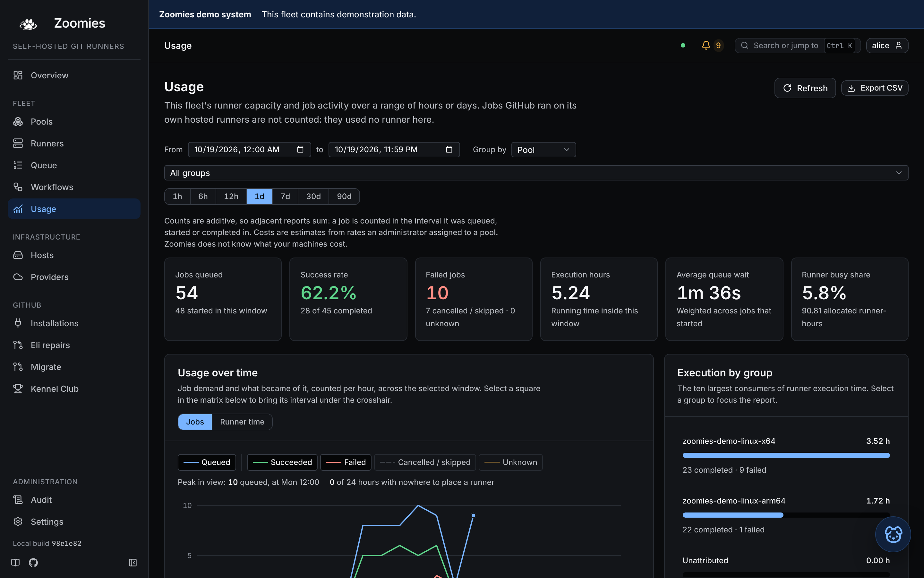The width and height of the screenshot is (924, 578).
Task: Open Hosts under Infrastructure
Action: 74,255
